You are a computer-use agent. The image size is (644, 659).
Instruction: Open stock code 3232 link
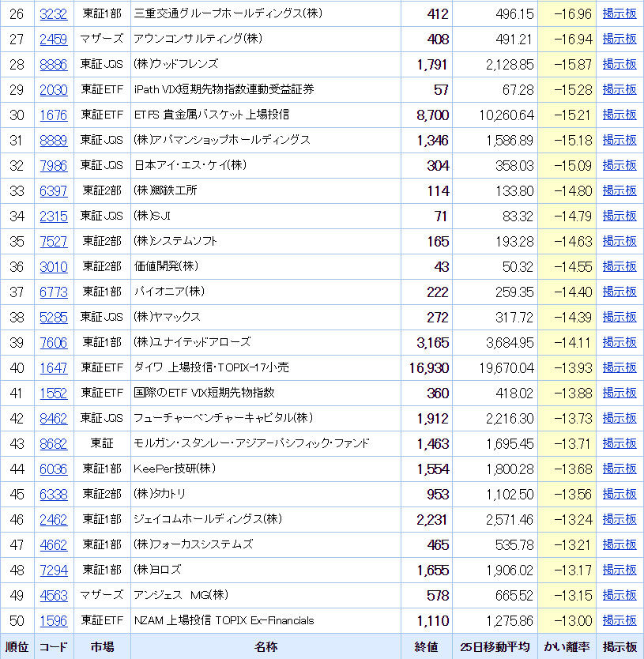pyautogui.click(x=54, y=14)
